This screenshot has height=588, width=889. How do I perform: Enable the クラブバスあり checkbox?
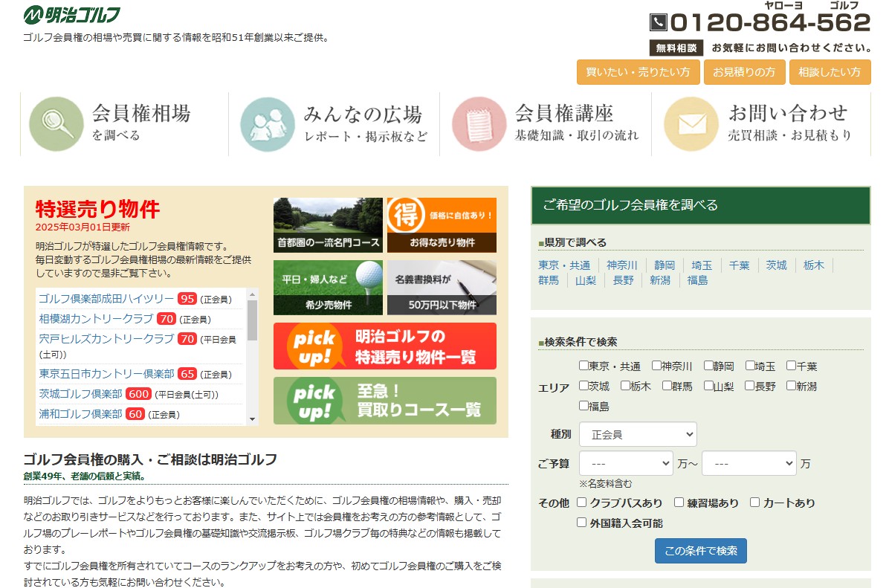click(x=582, y=503)
